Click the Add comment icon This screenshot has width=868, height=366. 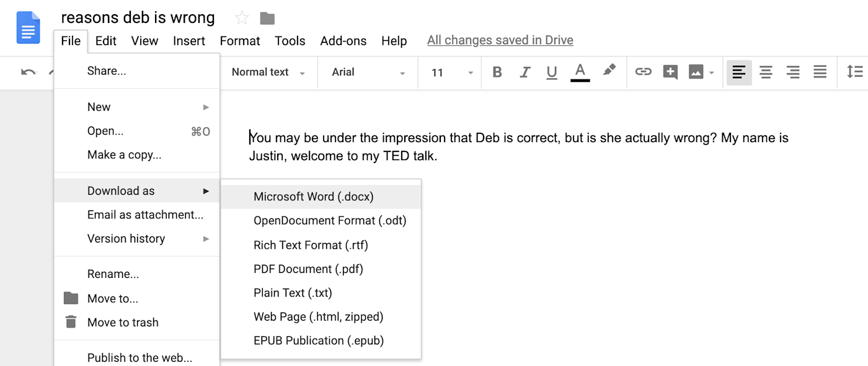pyautogui.click(x=670, y=72)
